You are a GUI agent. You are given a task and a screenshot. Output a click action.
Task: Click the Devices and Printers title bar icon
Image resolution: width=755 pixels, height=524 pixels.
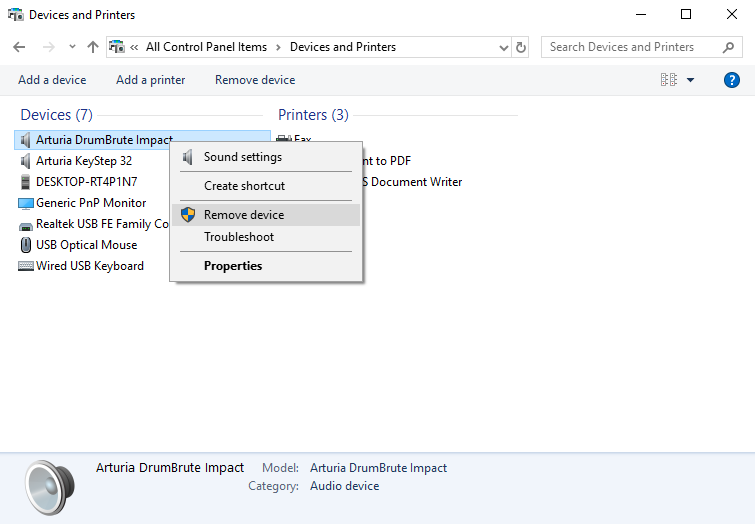(16, 15)
